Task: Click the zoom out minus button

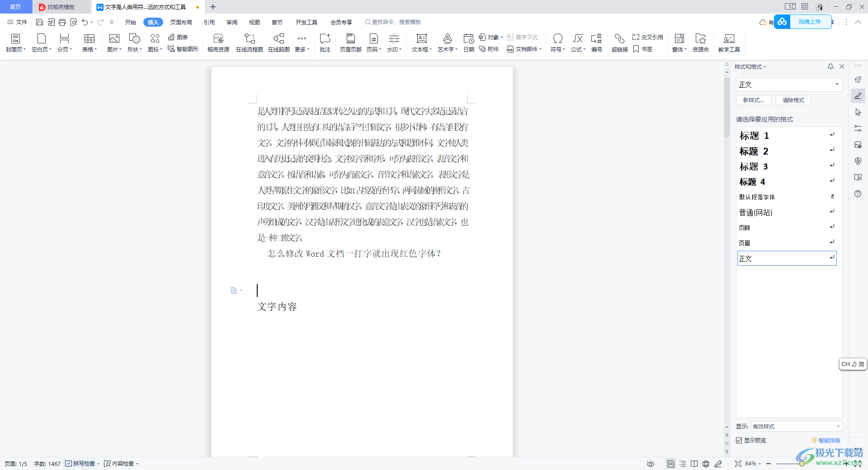Action: (x=769, y=464)
